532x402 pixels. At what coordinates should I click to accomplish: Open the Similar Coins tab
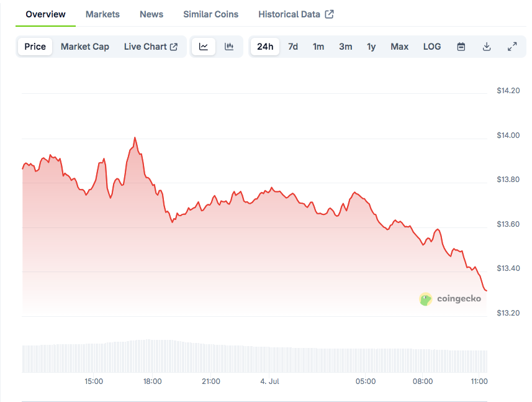pos(210,14)
